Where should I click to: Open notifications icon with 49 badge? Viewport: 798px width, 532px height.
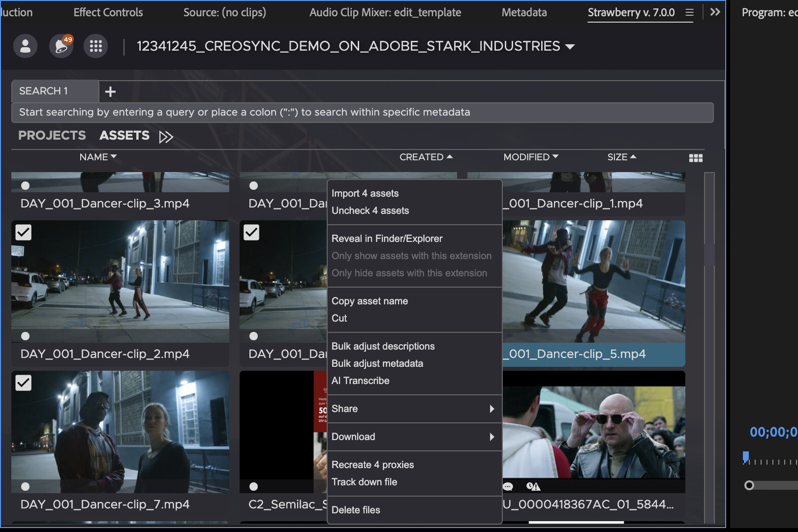click(61, 46)
